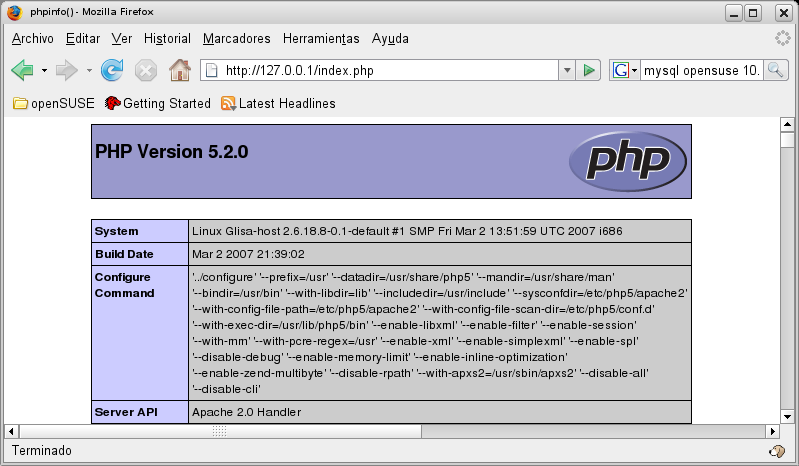Screen dimensions: 799x466
Task: Click the green Go button beside URL
Action: coord(589,70)
